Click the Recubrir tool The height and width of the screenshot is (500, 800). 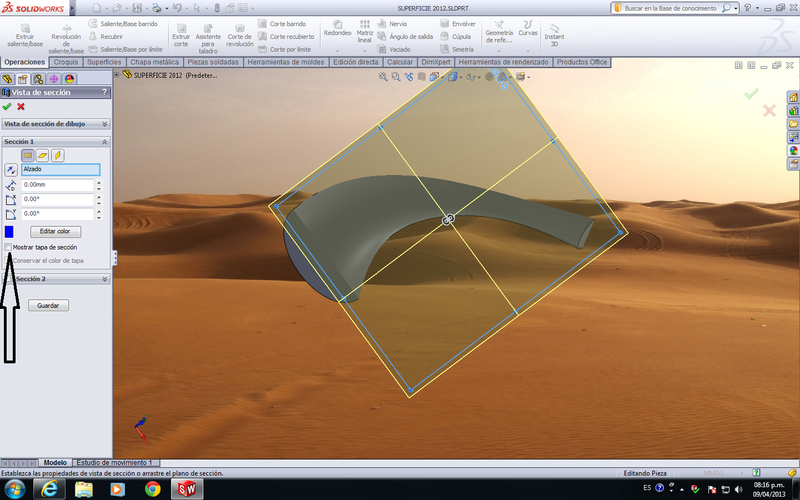[106, 36]
